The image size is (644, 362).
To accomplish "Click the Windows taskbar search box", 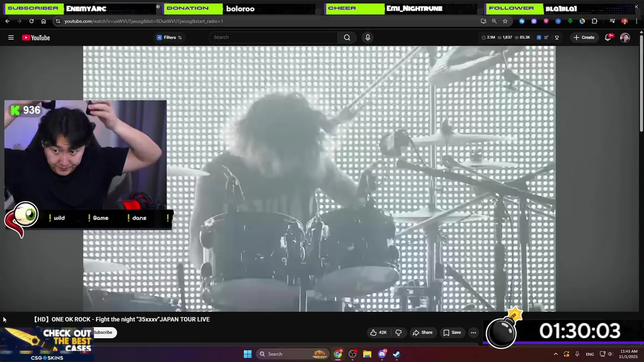I will pyautogui.click(x=293, y=354).
